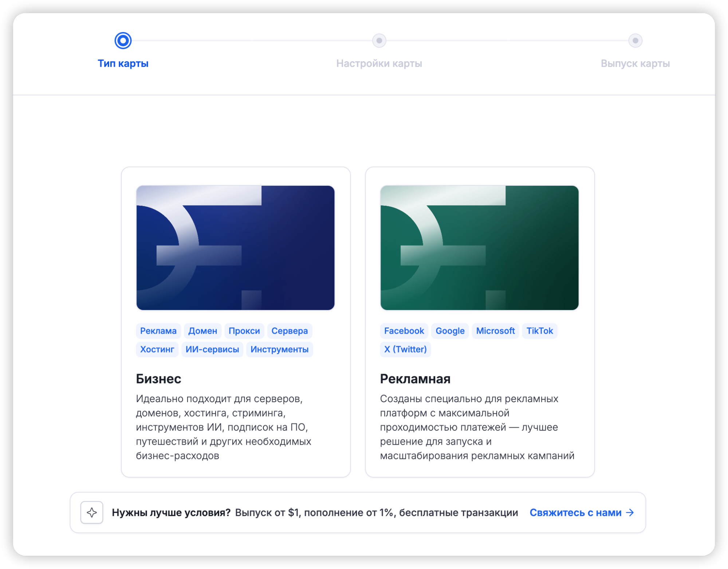Click the Рекламная card description text
728x569 pixels.
(x=477, y=427)
